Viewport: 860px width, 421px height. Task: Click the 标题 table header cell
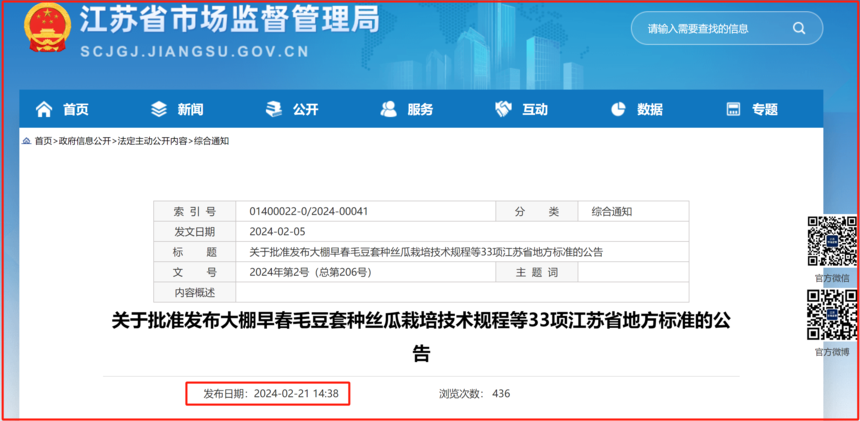[x=195, y=252]
